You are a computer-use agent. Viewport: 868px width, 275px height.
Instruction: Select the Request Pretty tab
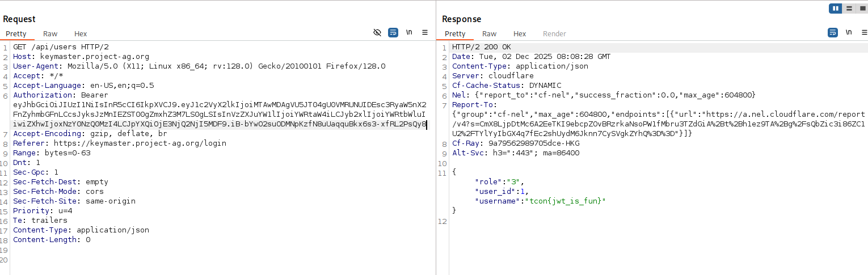pyautogui.click(x=16, y=34)
